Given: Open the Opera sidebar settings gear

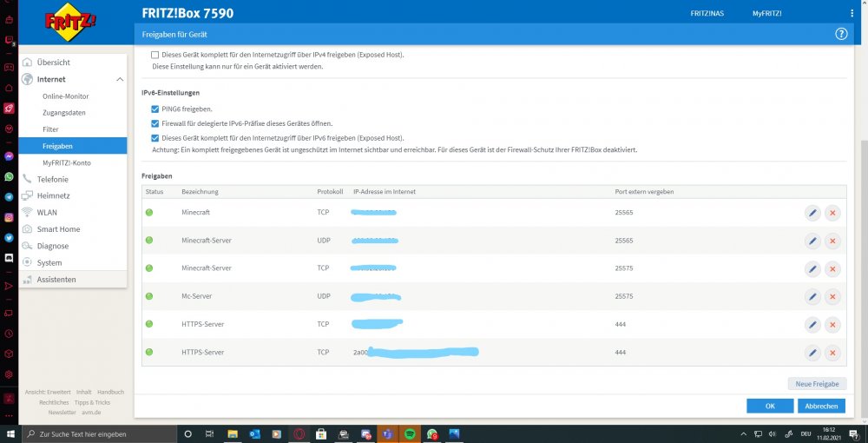Looking at the screenshot, I should (x=9, y=374).
